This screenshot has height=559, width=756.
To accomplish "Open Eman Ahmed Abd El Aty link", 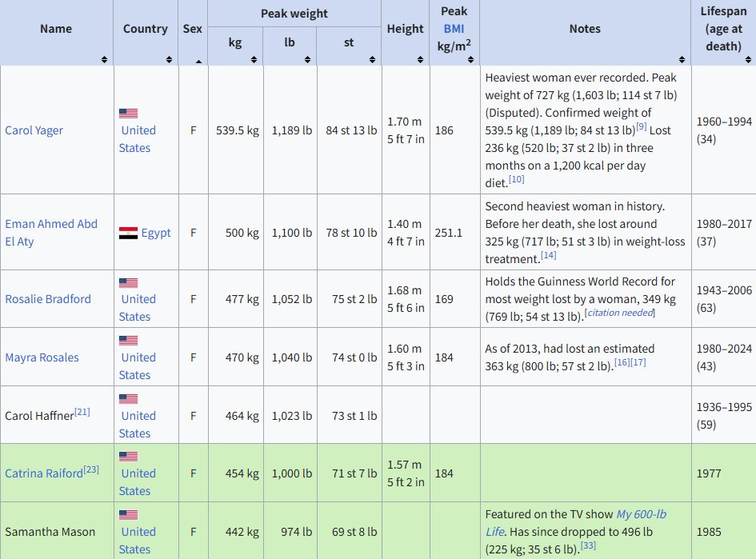I will pyautogui.click(x=51, y=232).
